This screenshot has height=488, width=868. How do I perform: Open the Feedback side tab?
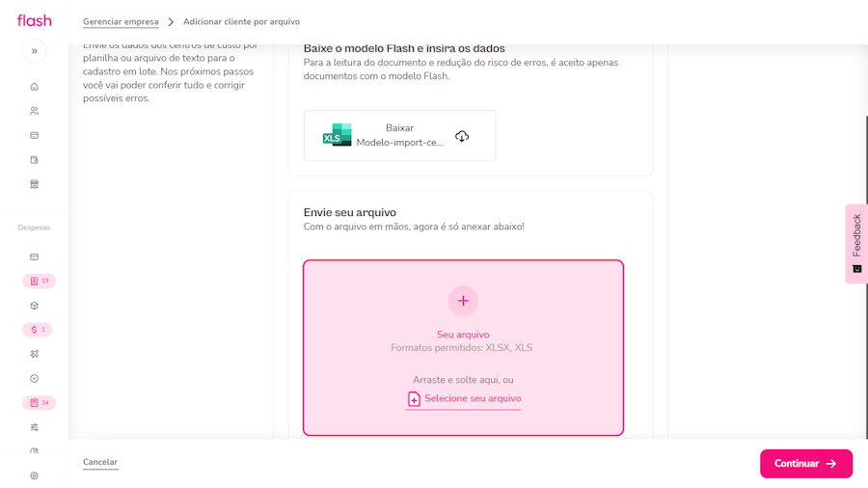point(855,243)
